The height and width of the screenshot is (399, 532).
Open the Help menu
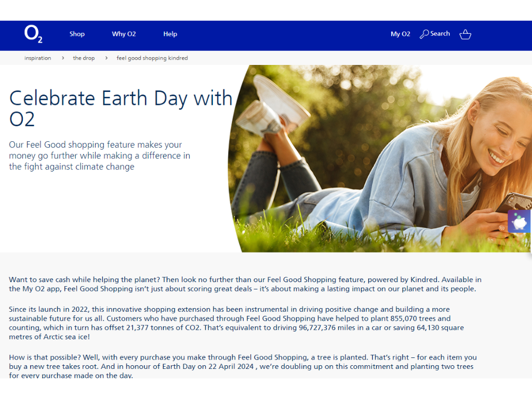pos(170,34)
